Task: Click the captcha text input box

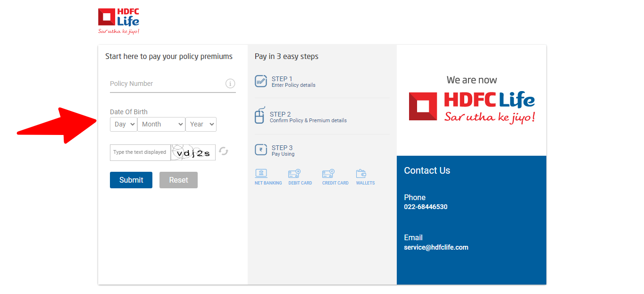Action: tap(140, 152)
